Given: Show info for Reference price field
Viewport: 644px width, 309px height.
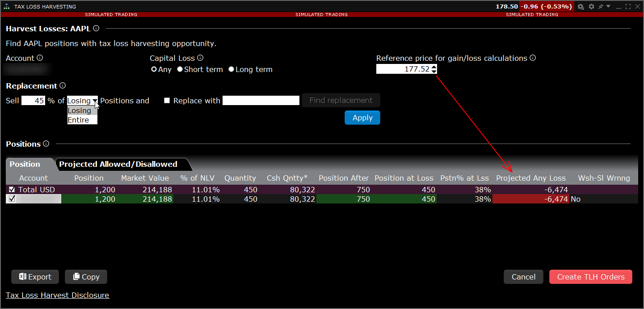Looking at the screenshot, I should 533,58.
